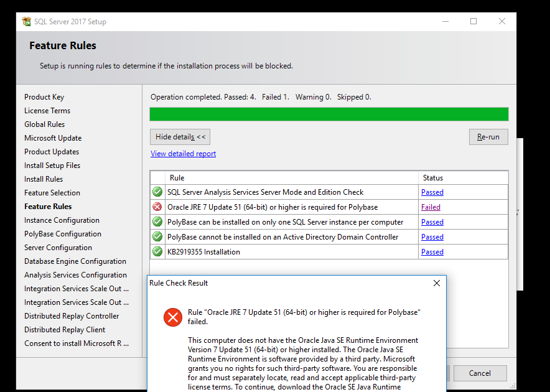The width and height of the screenshot is (550, 392).
Task: Minimize the SQL Server 2017 Setup window
Action: click(445, 21)
